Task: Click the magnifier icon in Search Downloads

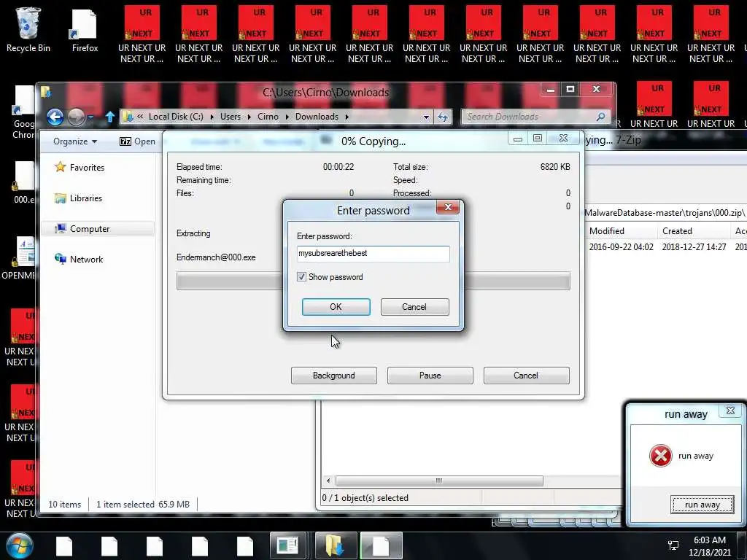Action: [601, 116]
